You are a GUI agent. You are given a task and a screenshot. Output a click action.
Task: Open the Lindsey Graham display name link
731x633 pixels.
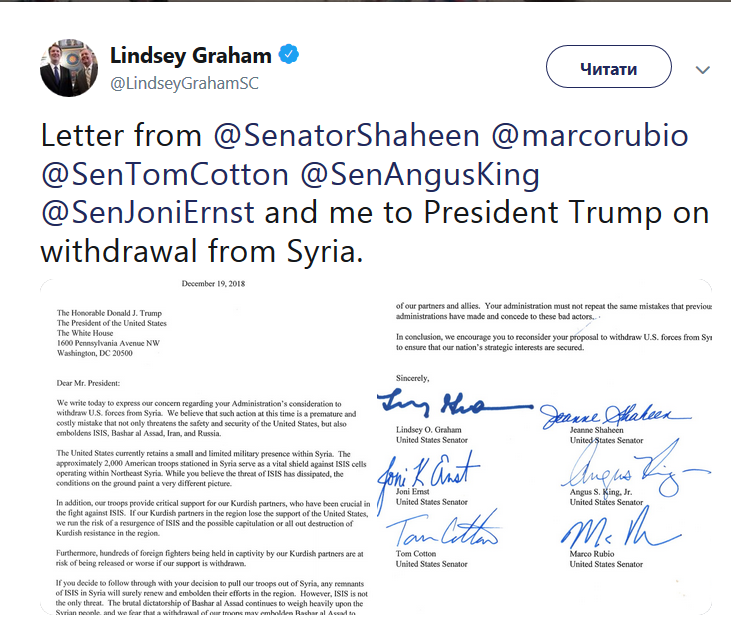click(x=191, y=54)
